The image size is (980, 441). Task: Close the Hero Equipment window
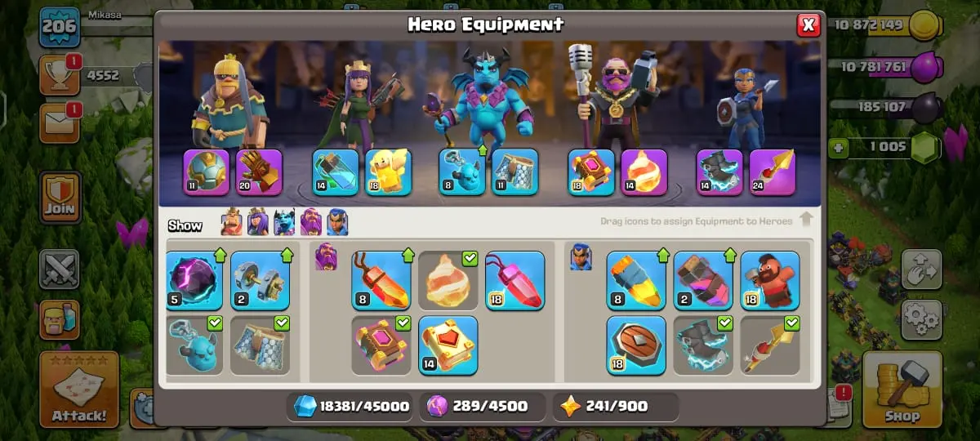tap(808, 25)
